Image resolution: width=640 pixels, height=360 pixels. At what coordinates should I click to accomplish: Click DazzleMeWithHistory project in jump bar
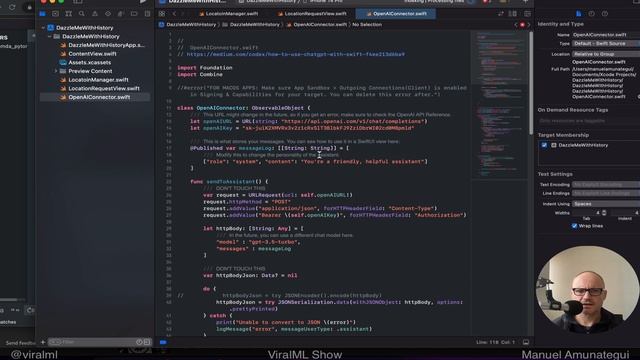[187, 25]
